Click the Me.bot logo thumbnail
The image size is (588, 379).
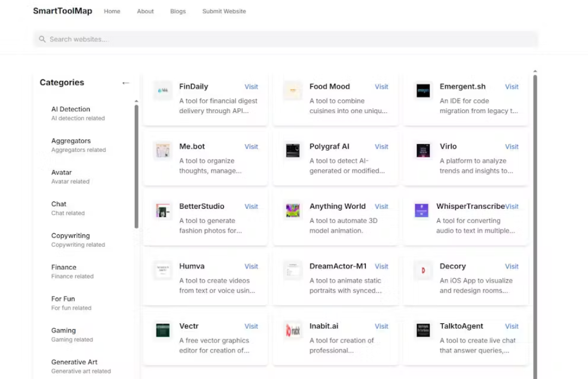163,151
